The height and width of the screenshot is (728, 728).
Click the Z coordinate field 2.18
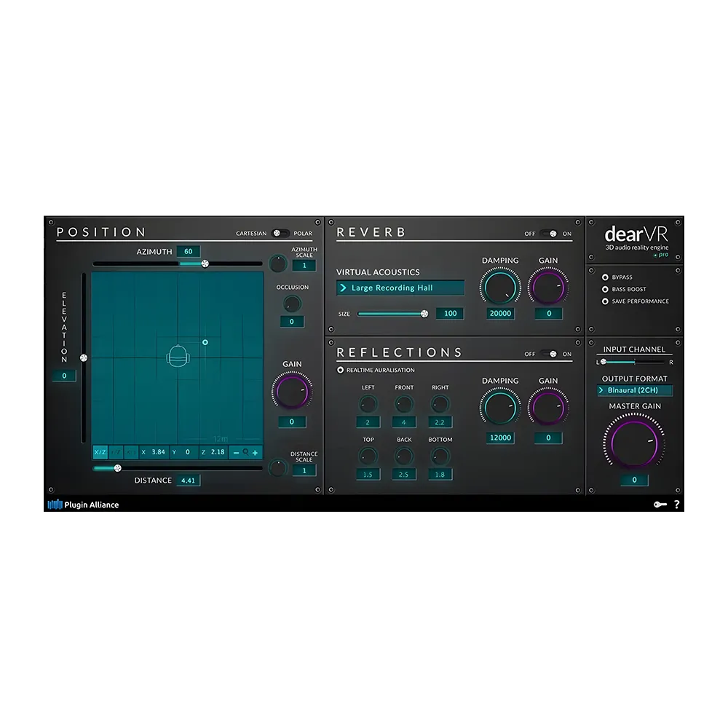pyautogui.click(x=213, y=452)
